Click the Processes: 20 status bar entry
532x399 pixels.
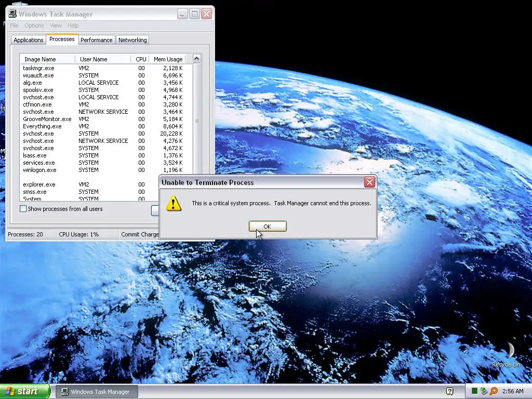[31, 234]
